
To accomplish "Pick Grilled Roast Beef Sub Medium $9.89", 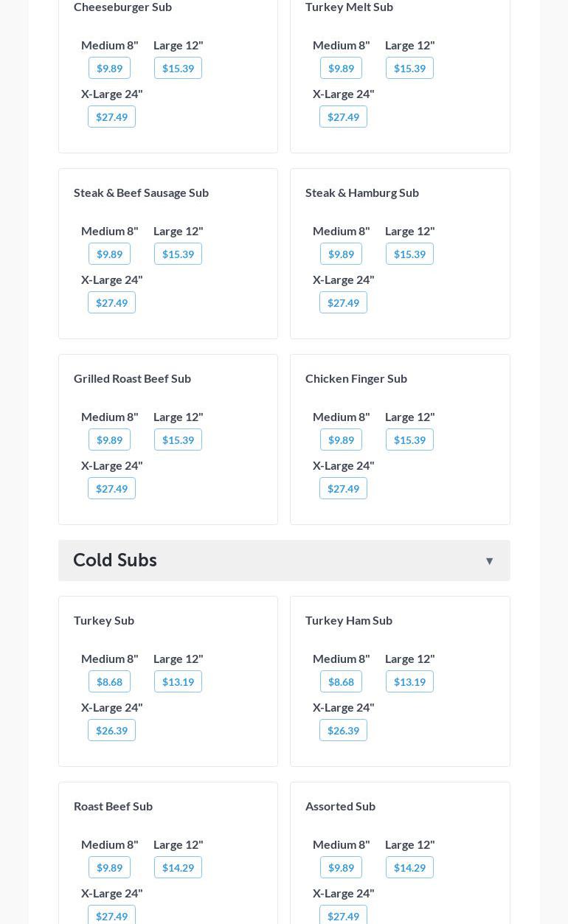I will (x=109, y=440).
